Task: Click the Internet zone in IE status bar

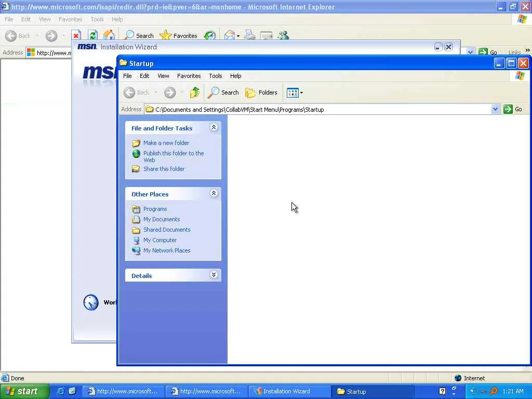Action: (x=470, y=378)
